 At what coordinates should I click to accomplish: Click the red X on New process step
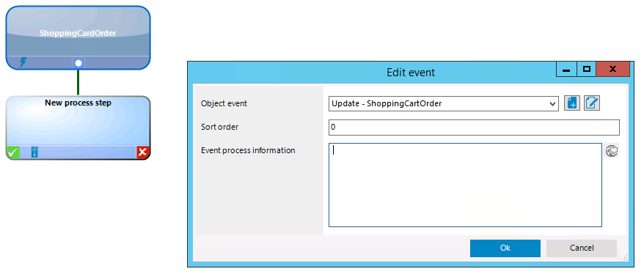tap(142, 152)
